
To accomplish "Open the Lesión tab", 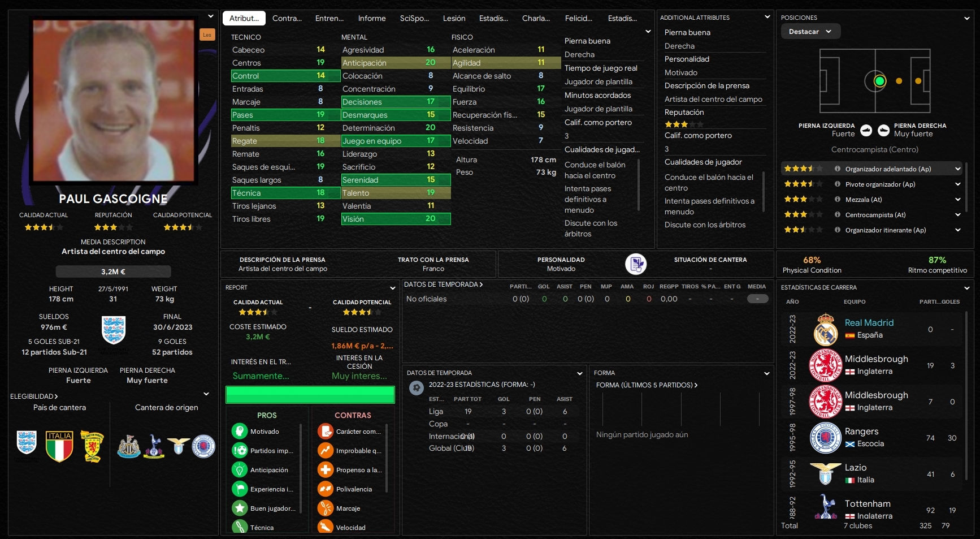I will [454, 18].
